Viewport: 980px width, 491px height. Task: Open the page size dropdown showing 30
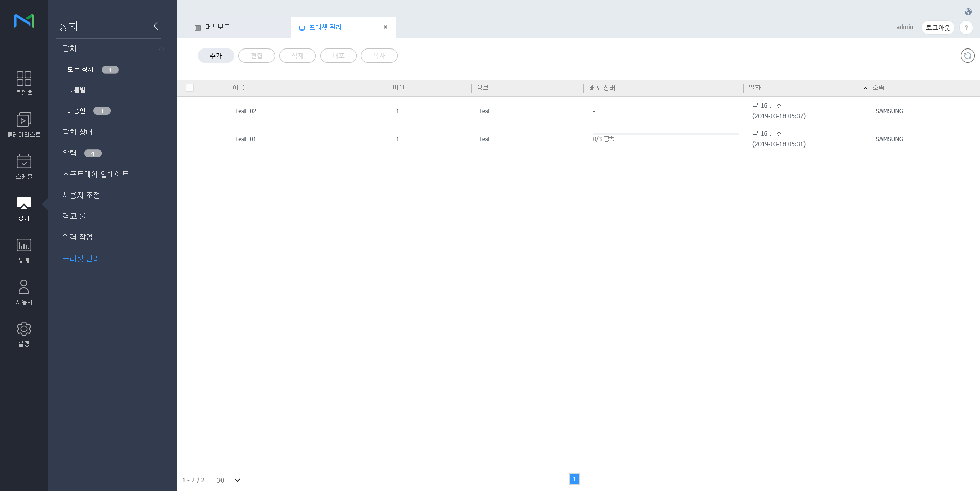228,480
